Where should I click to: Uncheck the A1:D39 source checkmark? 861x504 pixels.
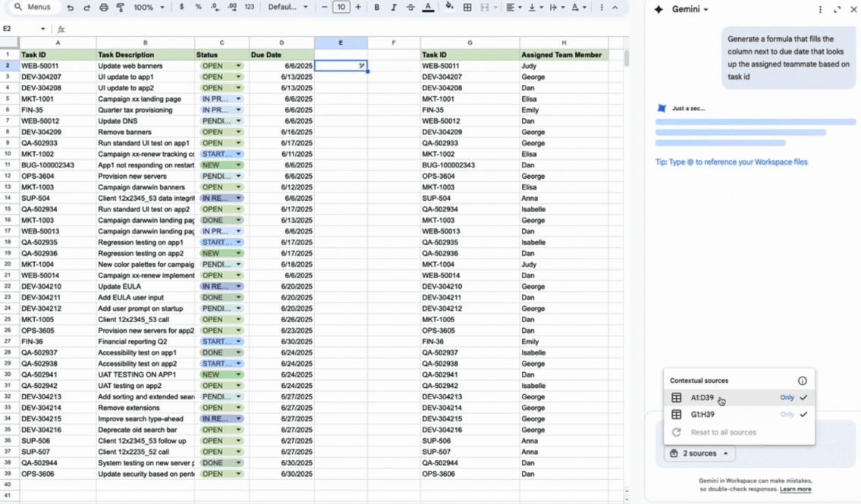pyautogui.click(x=803, y=398)
